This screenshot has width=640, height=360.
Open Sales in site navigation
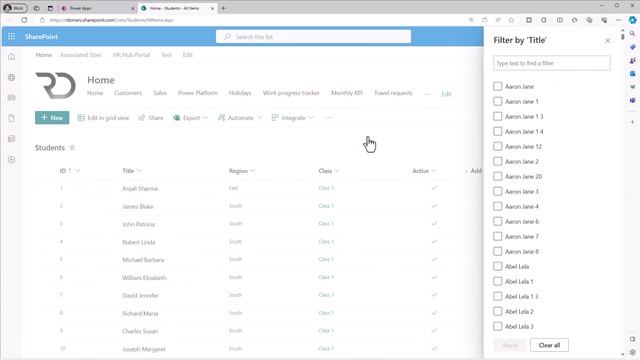(160, 93)
